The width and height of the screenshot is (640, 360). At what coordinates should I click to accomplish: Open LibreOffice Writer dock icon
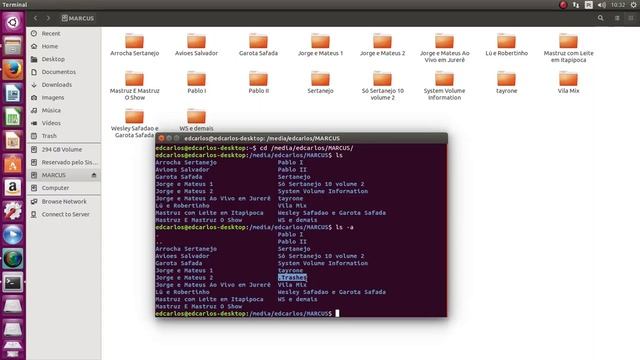[13, 93]
